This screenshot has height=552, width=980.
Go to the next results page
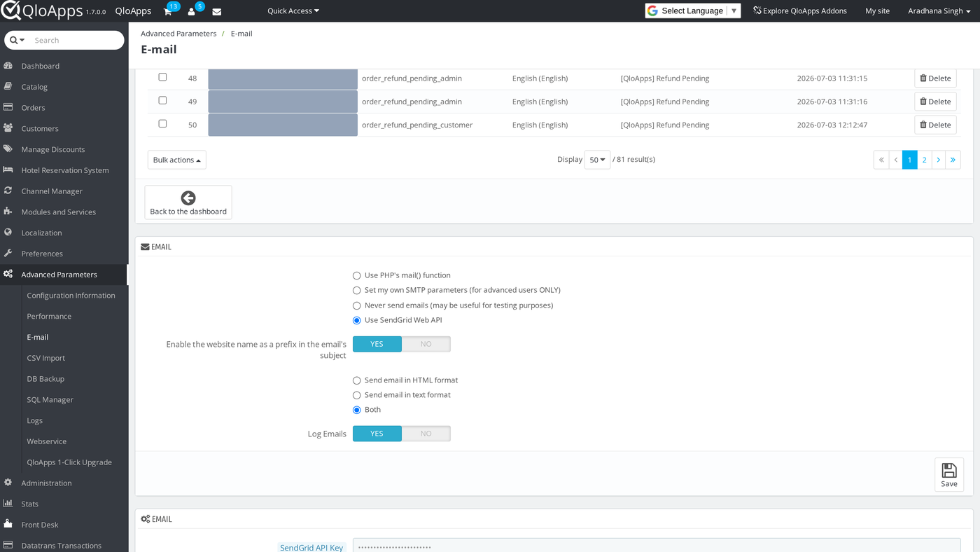tap(939, 160)
